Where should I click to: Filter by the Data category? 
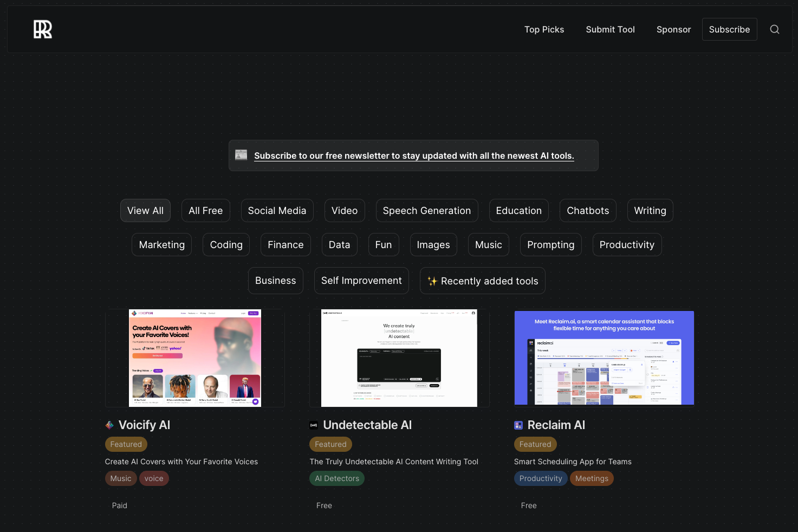coord(339,245)
